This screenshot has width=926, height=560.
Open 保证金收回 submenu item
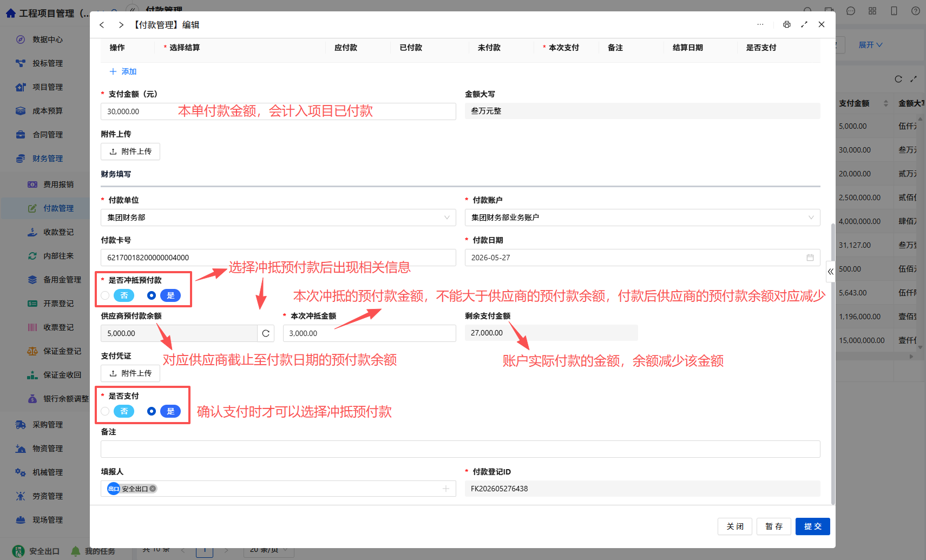coord(62,375)
